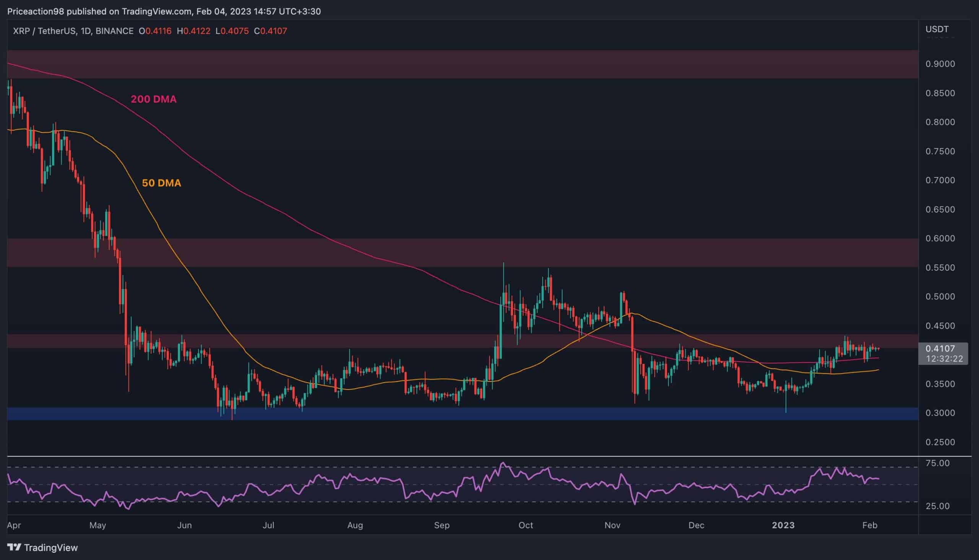This screenshot has width=979, height=560.
Task: Click the Oct label on time axis
Action: click(525, 525)
